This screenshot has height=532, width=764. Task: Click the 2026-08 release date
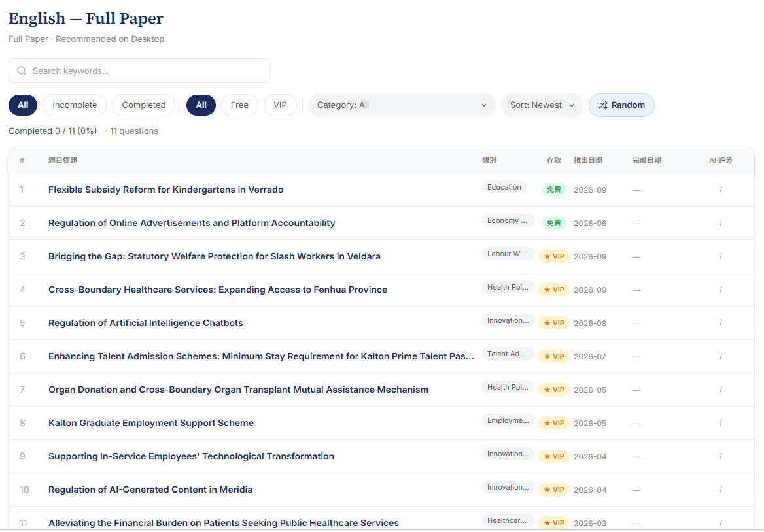(590, 324)
